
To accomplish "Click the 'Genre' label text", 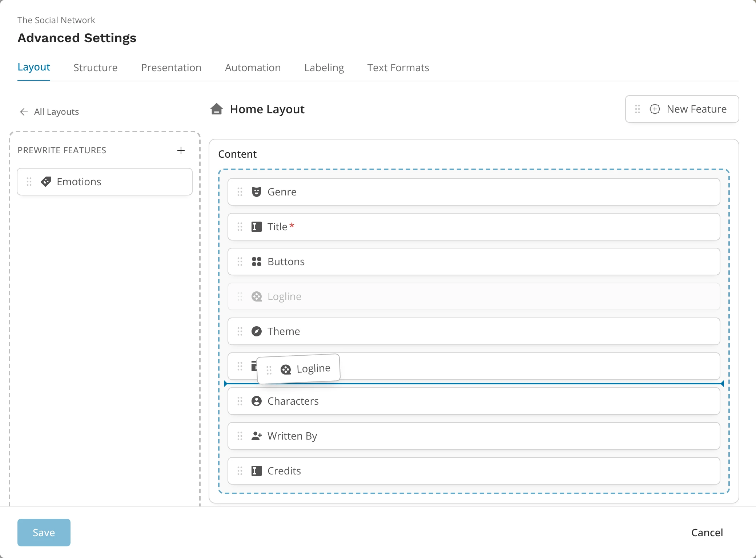I will (282, 192).
